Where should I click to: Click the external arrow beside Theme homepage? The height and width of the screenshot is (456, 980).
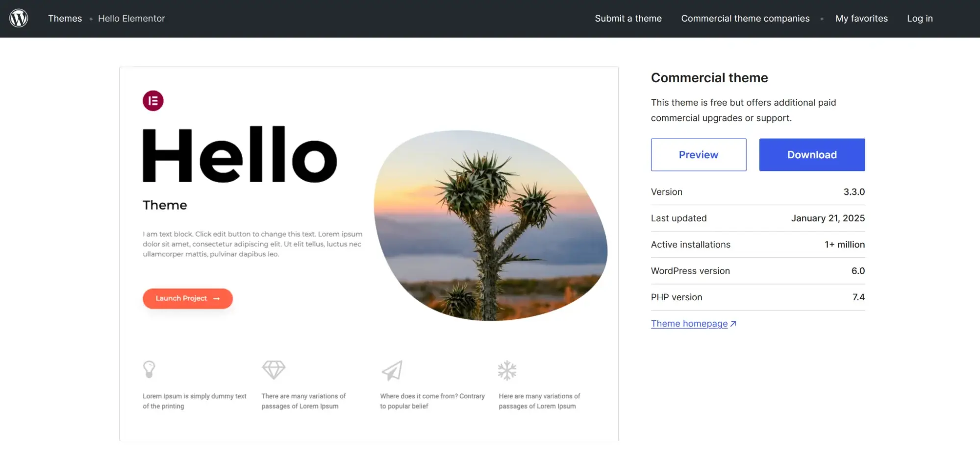coord(733,324)
